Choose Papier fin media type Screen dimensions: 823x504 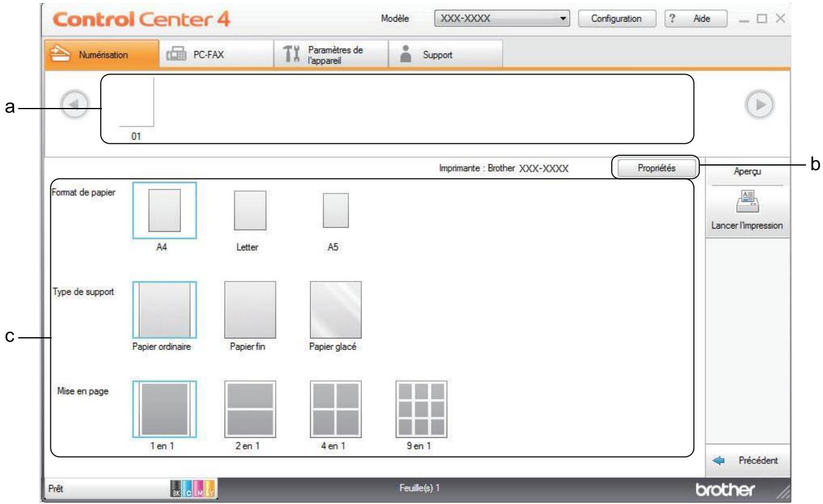[x=249, y=309]
